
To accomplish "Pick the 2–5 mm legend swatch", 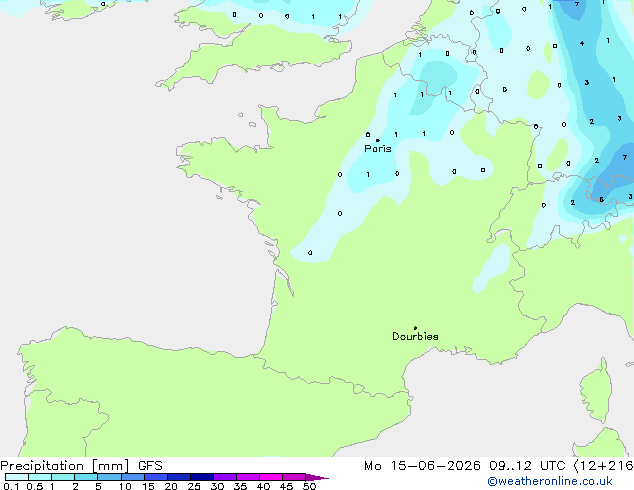I will point(86,477).
